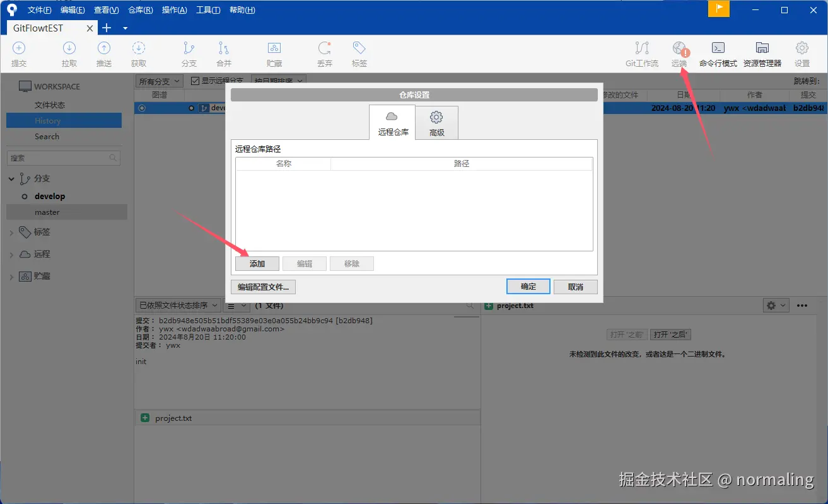The image size is (828, 504).
Task: Close the GitFlowEST tab
Action: pyautogui.click(x=90, y=28)
